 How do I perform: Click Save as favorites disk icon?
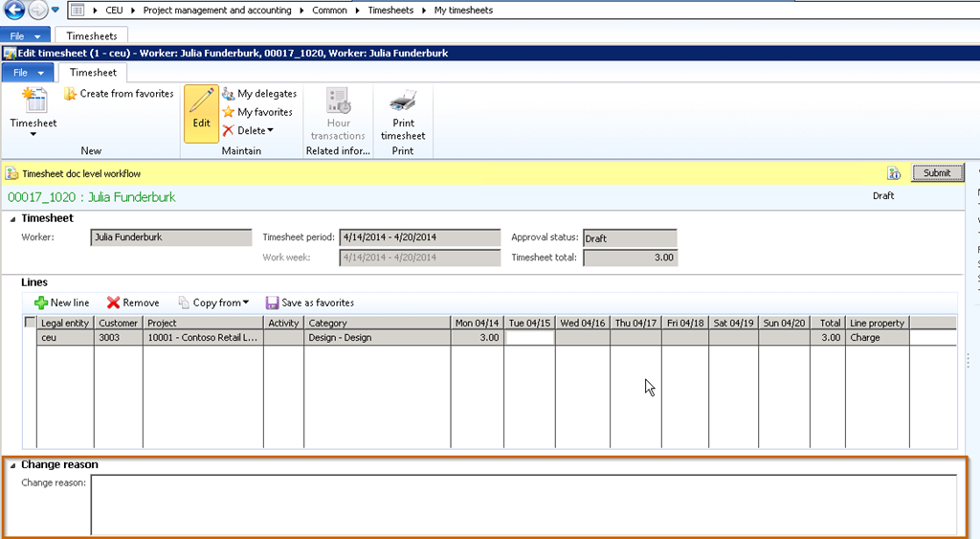[x=273, y=303]
